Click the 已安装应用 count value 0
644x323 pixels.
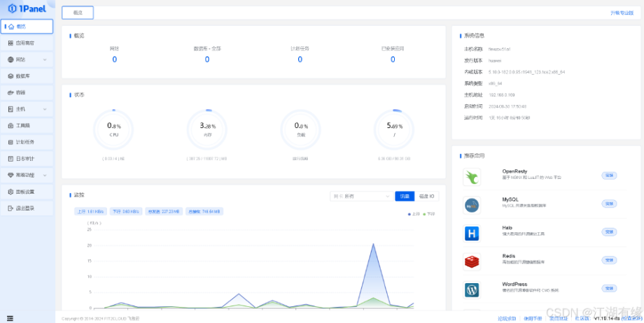[x=393, y=59]
